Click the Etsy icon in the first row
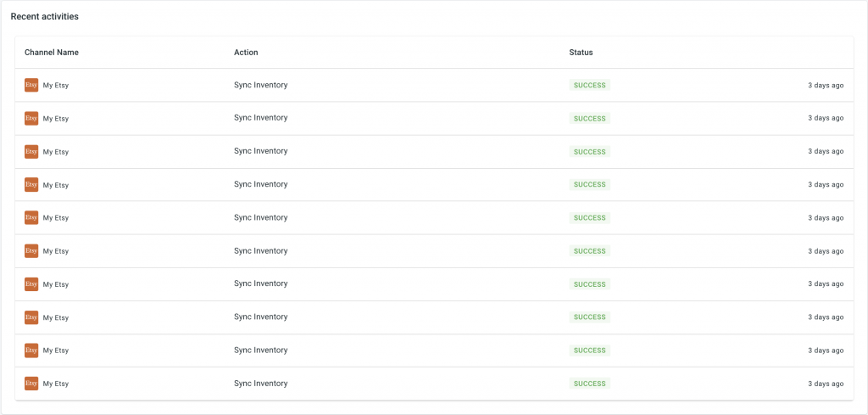 pos(31,85)
